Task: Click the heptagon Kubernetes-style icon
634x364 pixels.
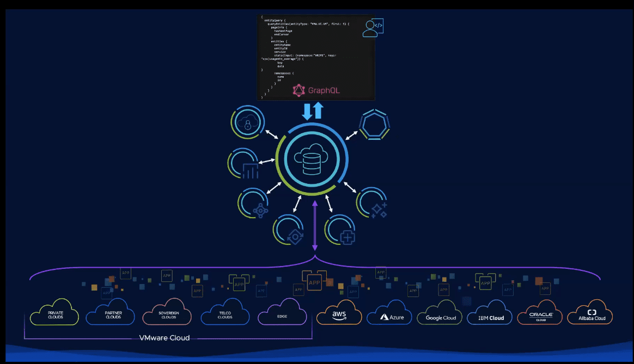Action: pos(374,125)
